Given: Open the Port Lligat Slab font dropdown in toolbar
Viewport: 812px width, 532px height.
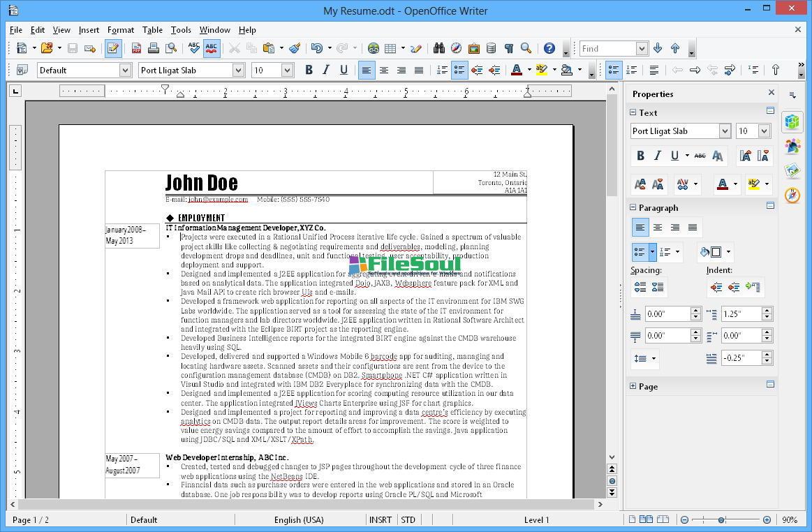Looking at the screenshot, I should (239, 70).
